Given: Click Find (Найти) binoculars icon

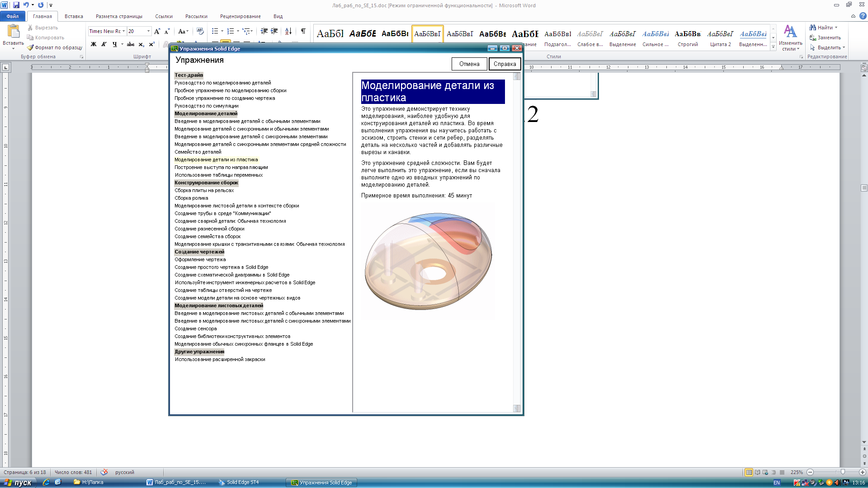Looking at the screenshot, I should tap(812, 28).
